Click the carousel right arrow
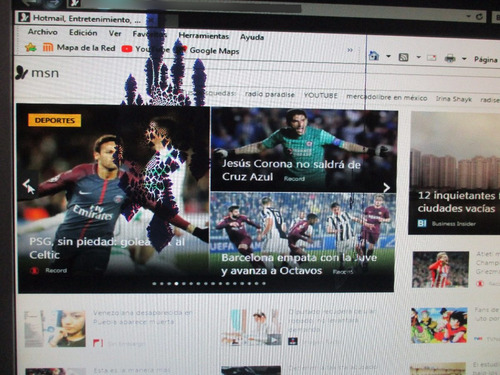This screenshot has height=375, width=500. tap(386, 188)
